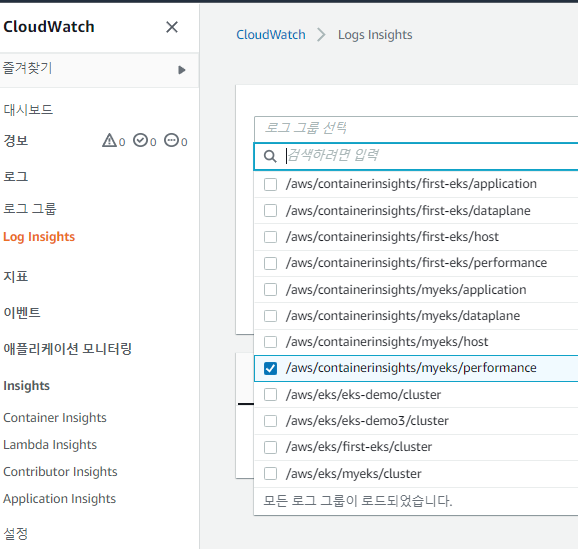Click 모든 로그 그룹이 로드되었습니다 message
Viewport: 578px width, 549px height.
358,501
